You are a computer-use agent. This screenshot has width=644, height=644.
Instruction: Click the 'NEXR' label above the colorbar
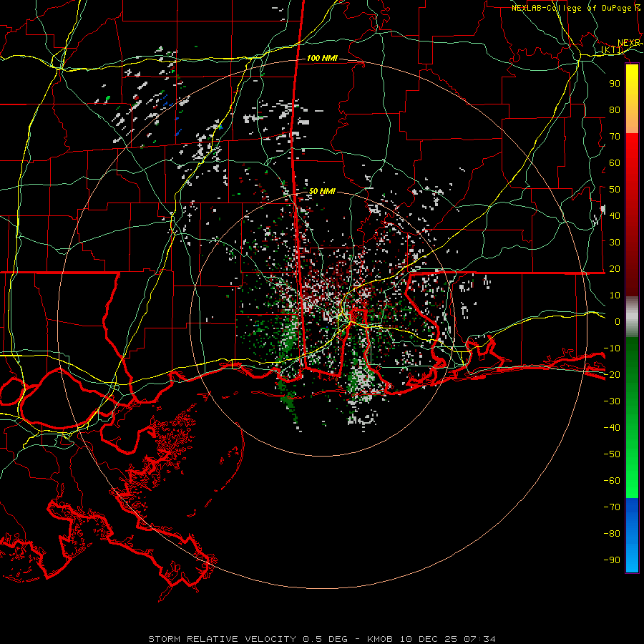(629, 43)
